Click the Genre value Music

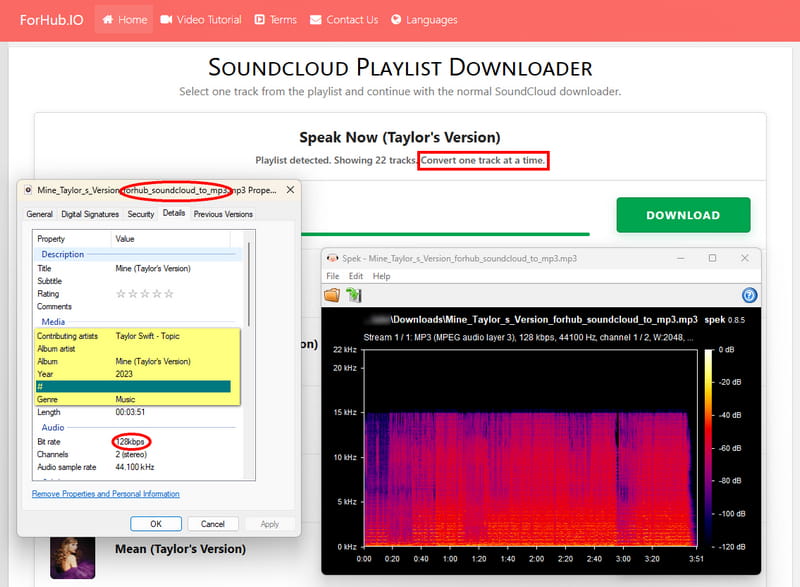(125, 399)
